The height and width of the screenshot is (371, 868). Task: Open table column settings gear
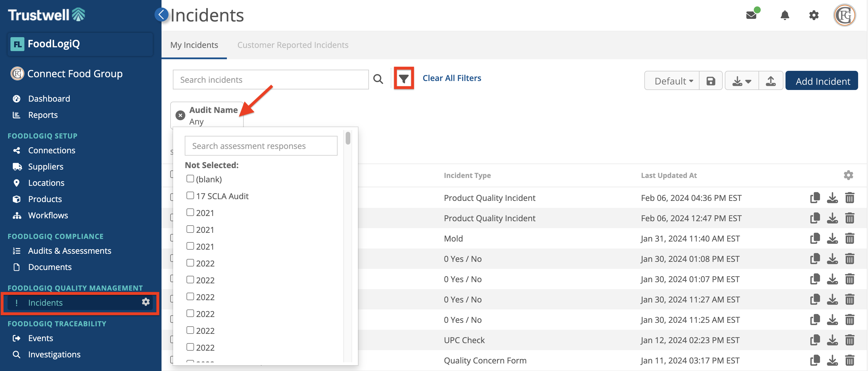[848, 175]
